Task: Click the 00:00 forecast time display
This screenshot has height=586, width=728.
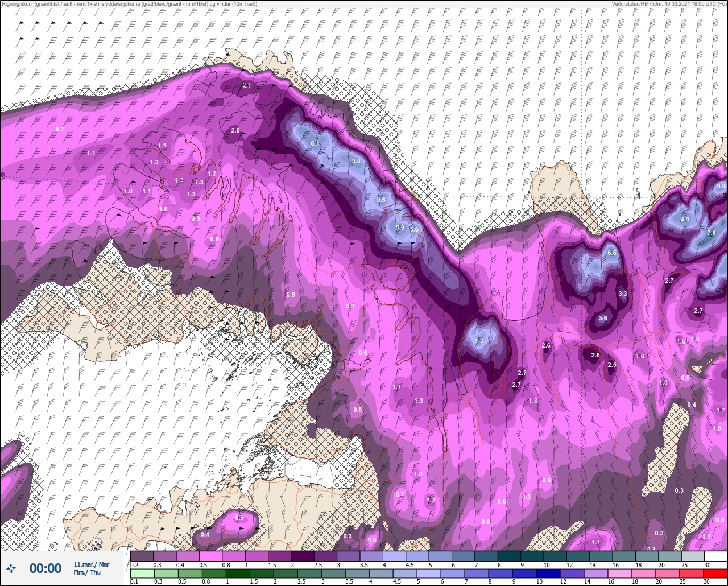Action: 45,568
